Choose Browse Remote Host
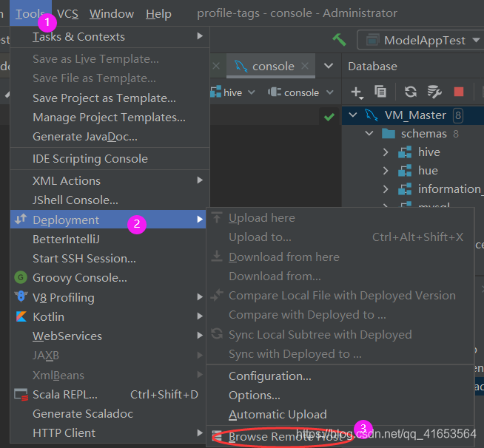 pyautogui.click(x=340, y=437)
